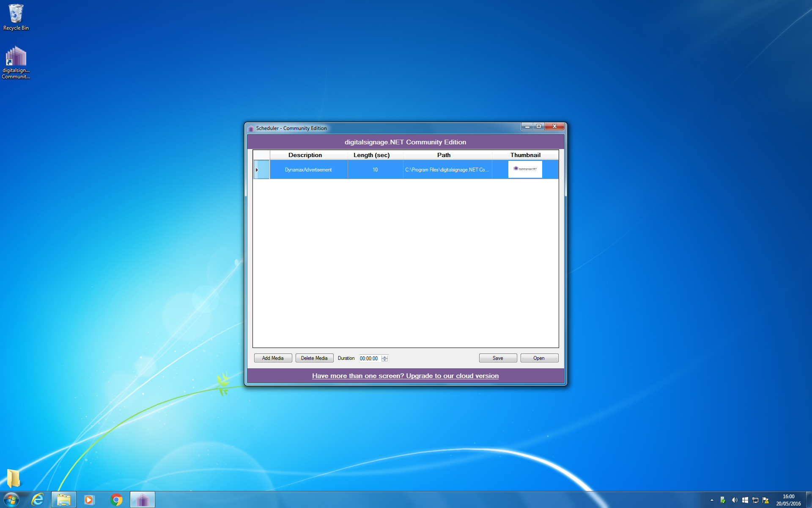
Task: Click the Delete Media button
Action: [314, 358]
